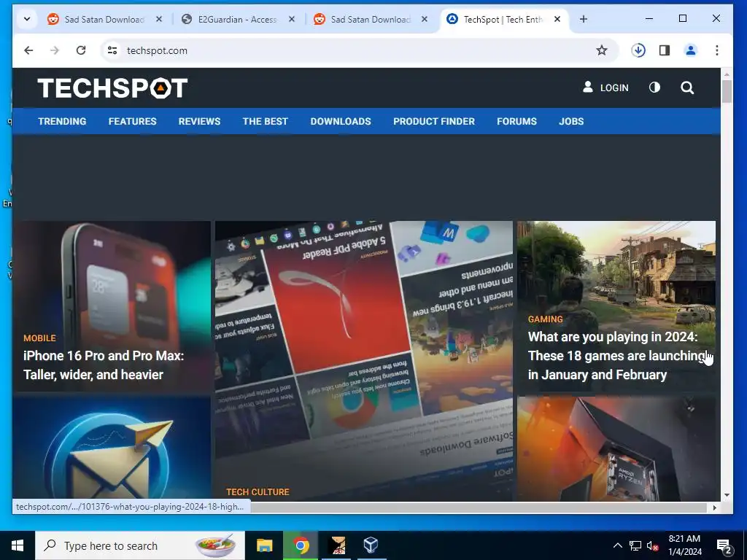Image resolution: width=747 pixels, height=560 pixels.
Task: Click the vertical scrollbar thumb
Action: [727, 91]
